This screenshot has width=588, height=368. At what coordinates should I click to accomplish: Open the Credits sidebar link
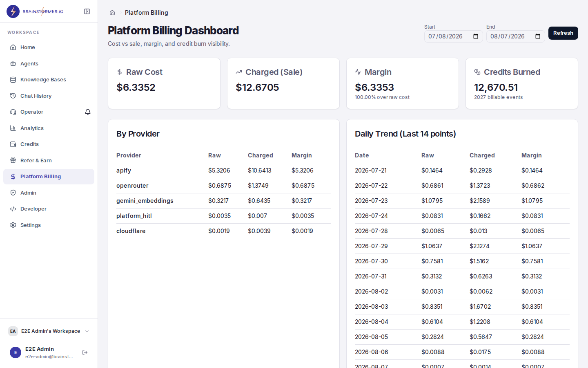[x=49, y=144]
